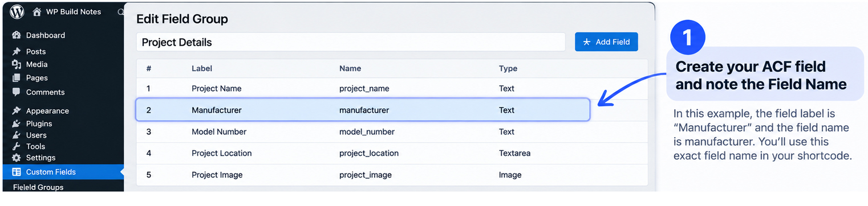The width and height of the screenshot is (868, 206).
Task: Click the Media icon in sidebar
Action: [17, 64]
